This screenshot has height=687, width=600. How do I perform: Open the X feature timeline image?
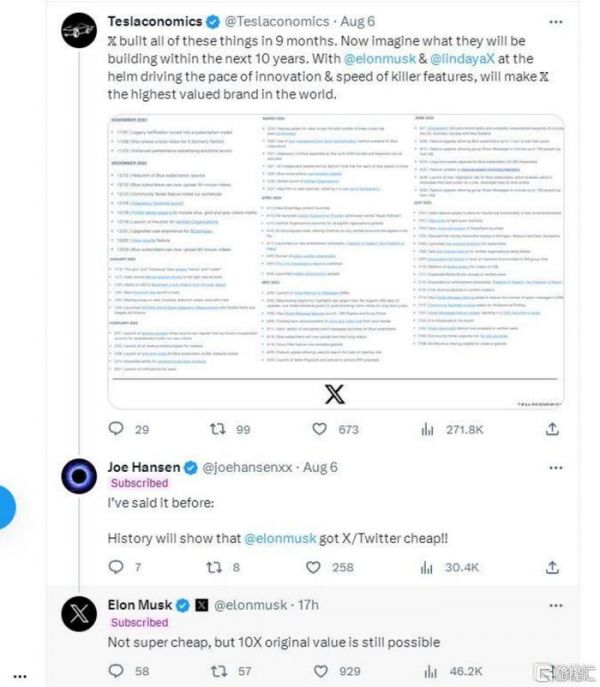335,260
